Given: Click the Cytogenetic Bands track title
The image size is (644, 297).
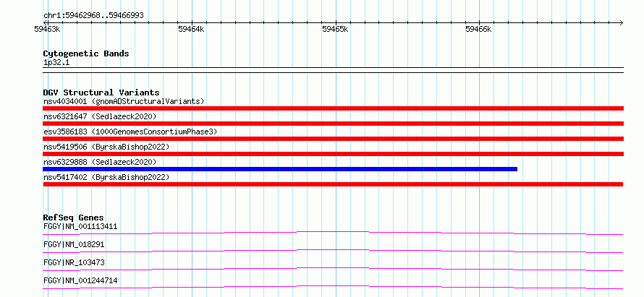Looking at the screenshot, I should click(86, 53).
